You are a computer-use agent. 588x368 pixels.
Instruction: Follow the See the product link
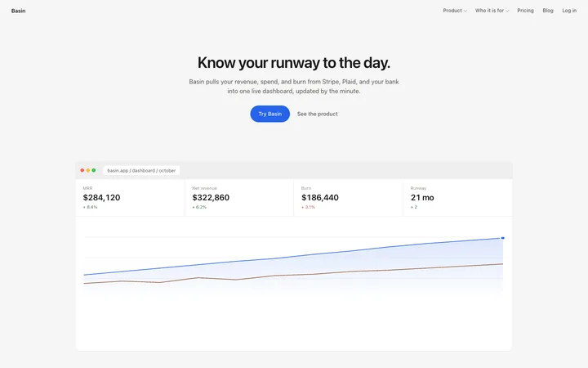point(317,114)
